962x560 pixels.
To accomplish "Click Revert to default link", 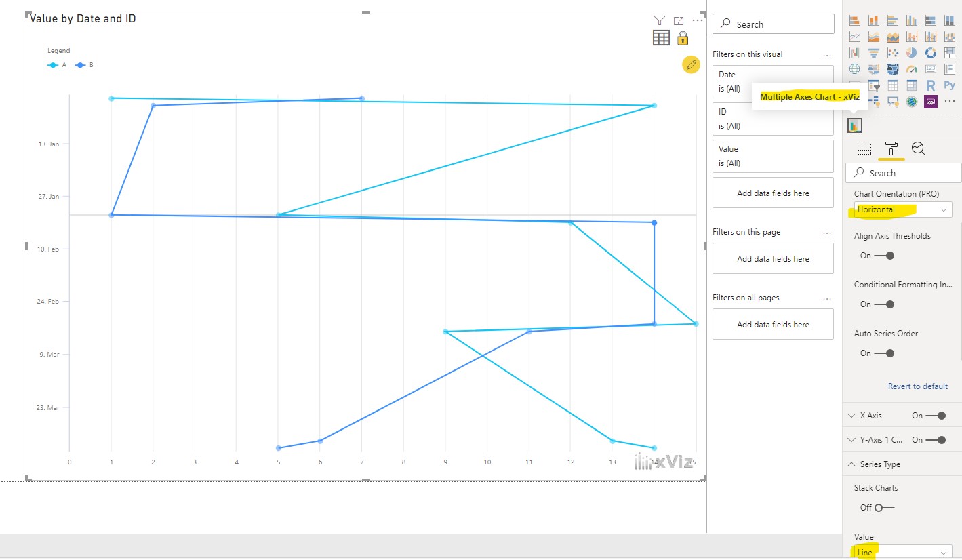I will click(918, 386).
